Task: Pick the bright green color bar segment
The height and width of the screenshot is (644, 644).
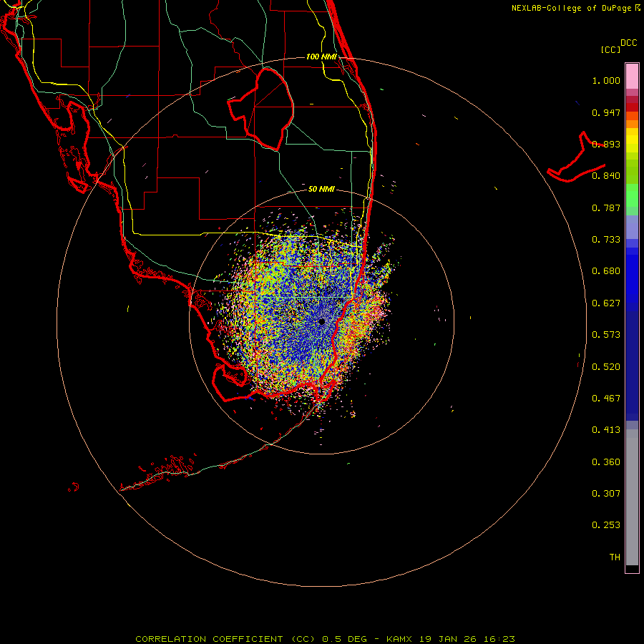Action: coord(632,195)
